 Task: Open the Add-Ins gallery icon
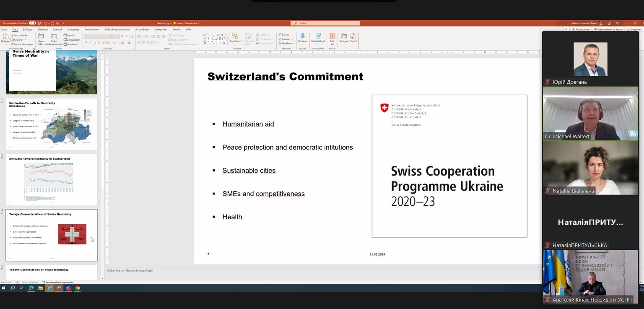[x=332, y=37]
